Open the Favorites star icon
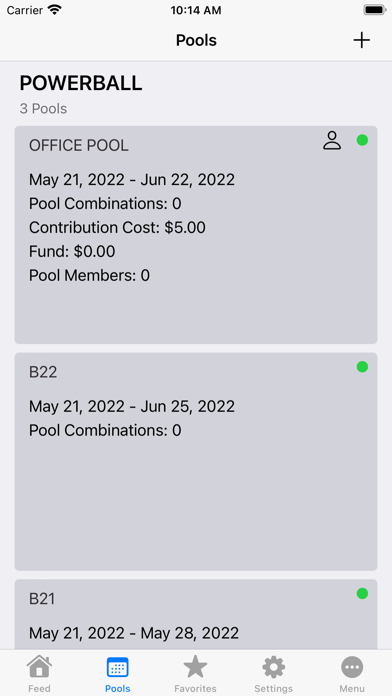392x696 pixels. [x=195, y=667]
